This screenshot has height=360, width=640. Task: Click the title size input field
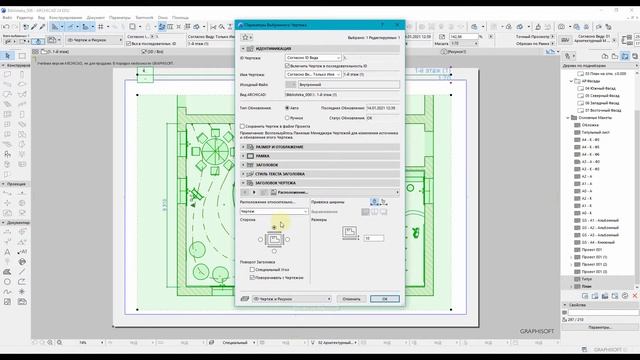[x=373, y=238]
